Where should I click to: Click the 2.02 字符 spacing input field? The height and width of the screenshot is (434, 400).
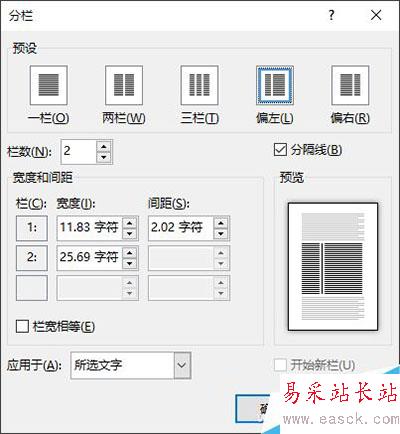pos(181,228)
